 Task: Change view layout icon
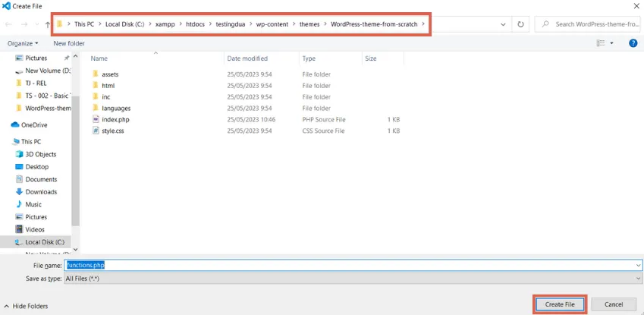(601, 43)
